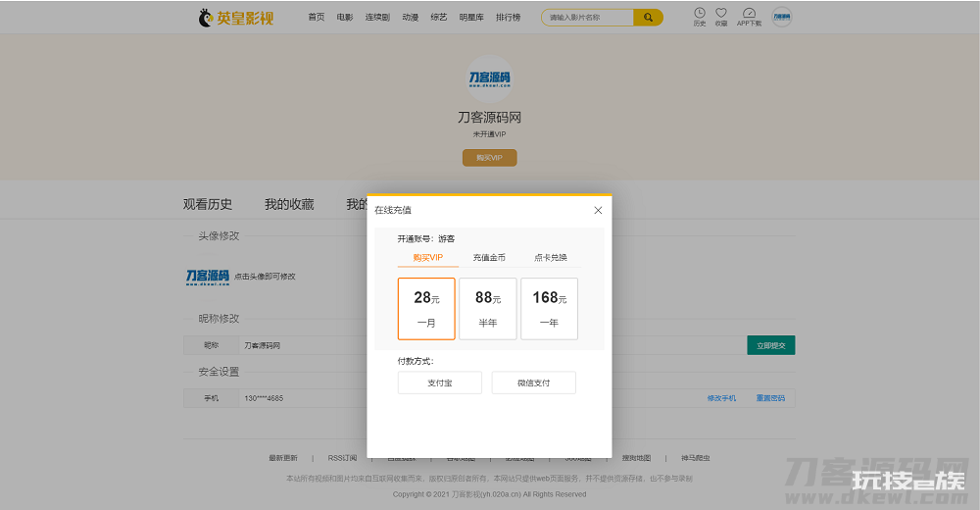The image size is (980, 510).
Task: Open 电影 in top navigation
Action: (x=345, y=18)
